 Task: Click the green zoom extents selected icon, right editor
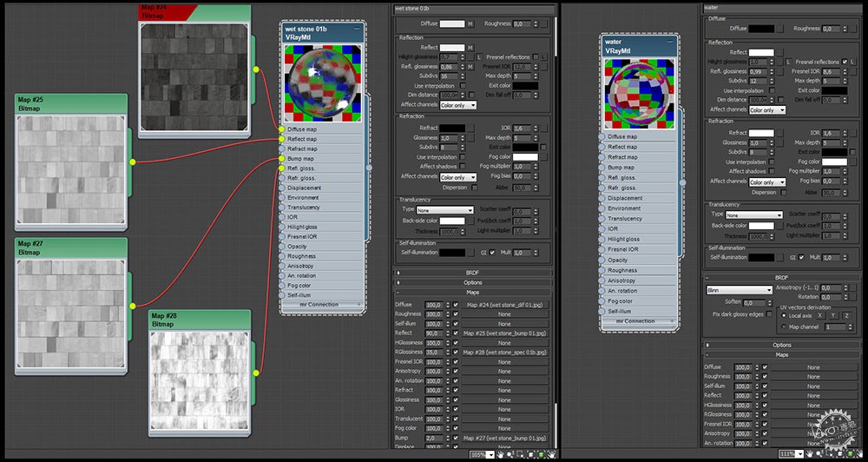tap(850, 453)
